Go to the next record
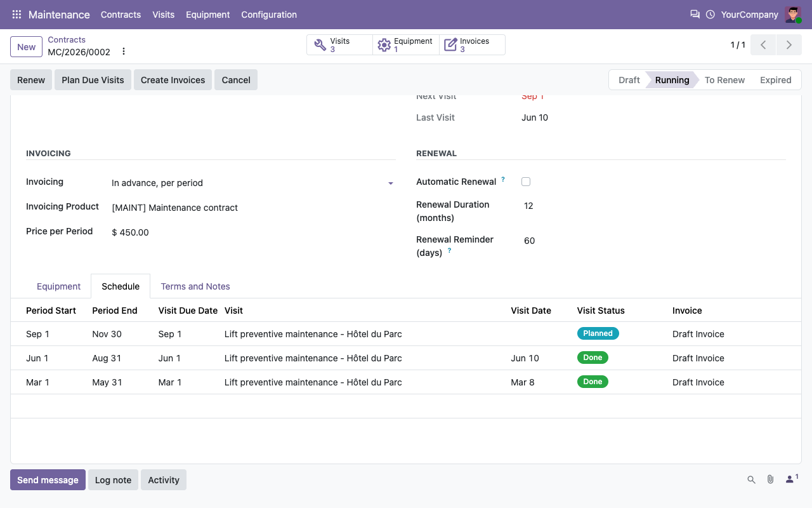This screenshot has height=508, width=812. 789,45
